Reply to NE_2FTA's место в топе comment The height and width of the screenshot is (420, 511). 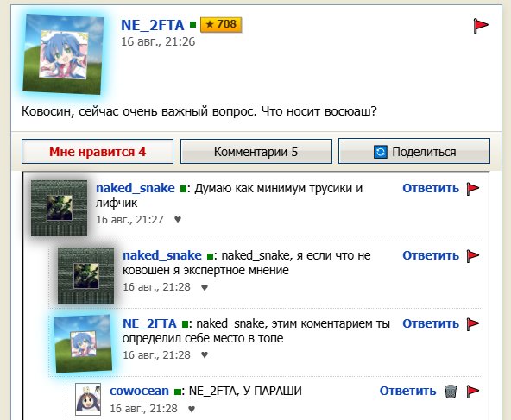[x=431, y=324]
